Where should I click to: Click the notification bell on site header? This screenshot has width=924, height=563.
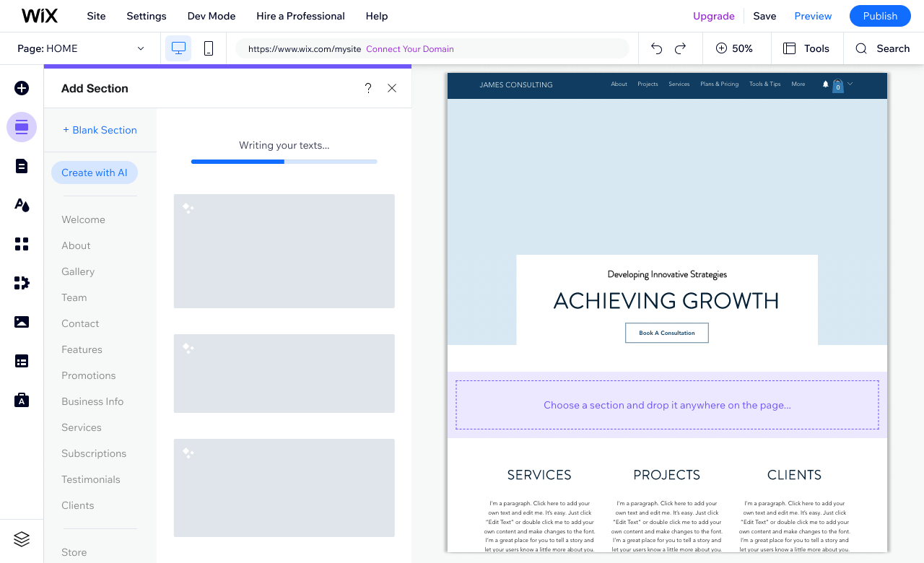826,84
